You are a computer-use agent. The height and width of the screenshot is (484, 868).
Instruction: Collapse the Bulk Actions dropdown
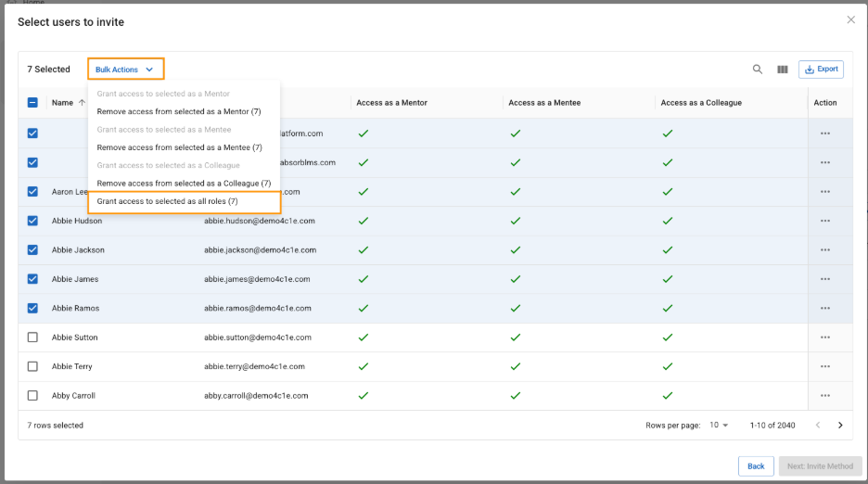(125, 70)
